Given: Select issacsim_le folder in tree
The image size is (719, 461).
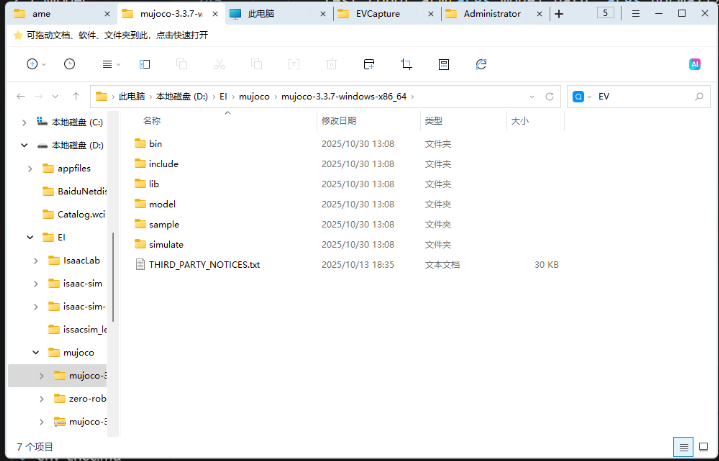Looking at the screenshot, I should click(x=78, y=329).
